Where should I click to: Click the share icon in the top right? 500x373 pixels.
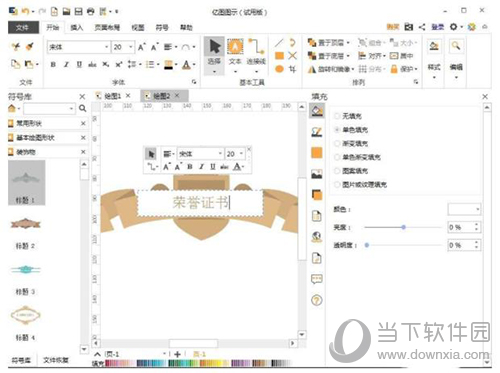(x=422, y=27)
